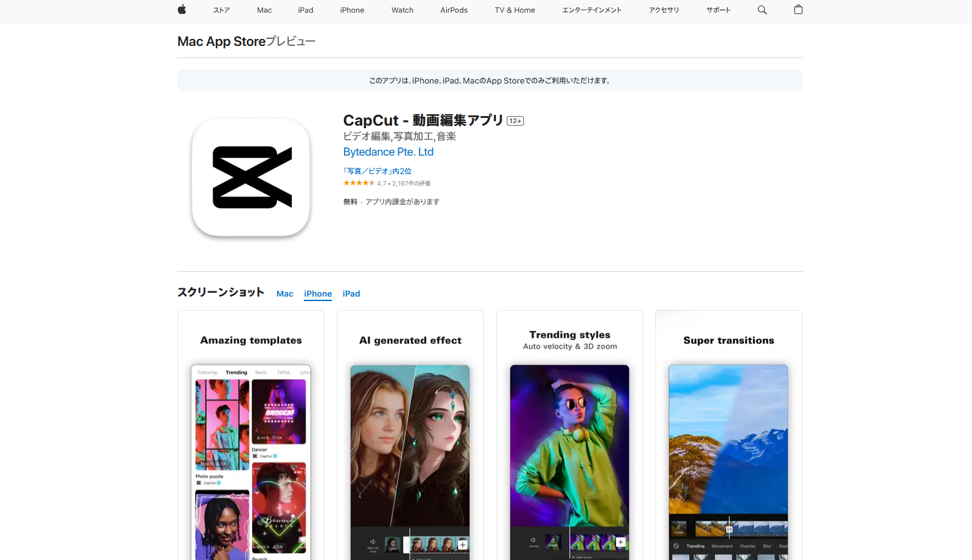Select the None transition prohibit icon

(x=676, y=546)
